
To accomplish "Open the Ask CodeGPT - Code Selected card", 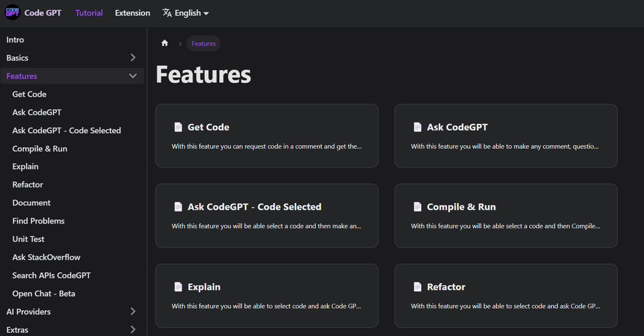I will point(266,215).
